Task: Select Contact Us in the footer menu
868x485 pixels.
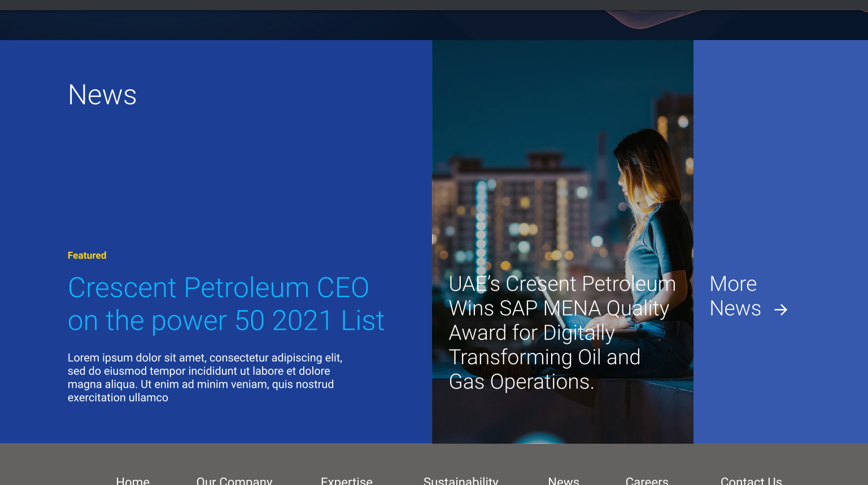Action: pos(751,480)
